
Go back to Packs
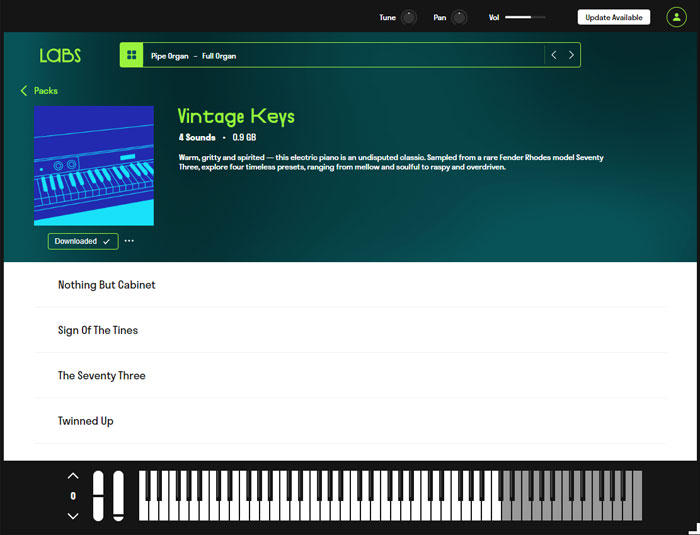click(39, 91)
